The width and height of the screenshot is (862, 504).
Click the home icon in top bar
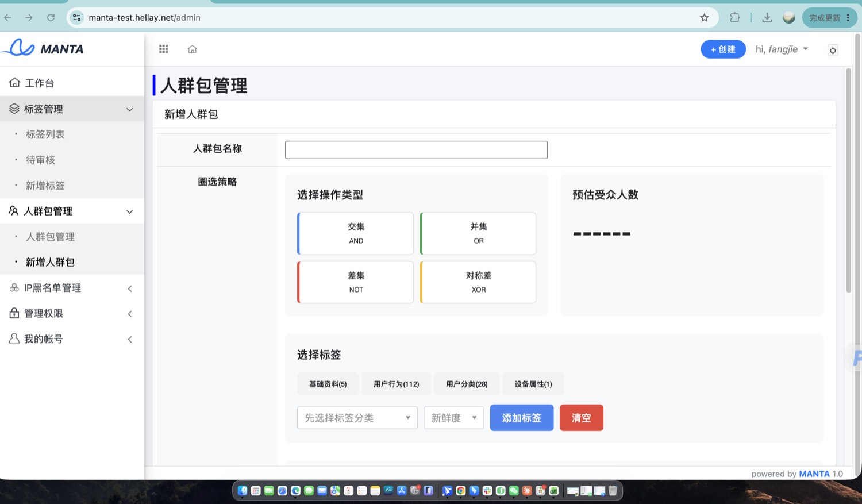pyautogui.click(x=193, y=49)
